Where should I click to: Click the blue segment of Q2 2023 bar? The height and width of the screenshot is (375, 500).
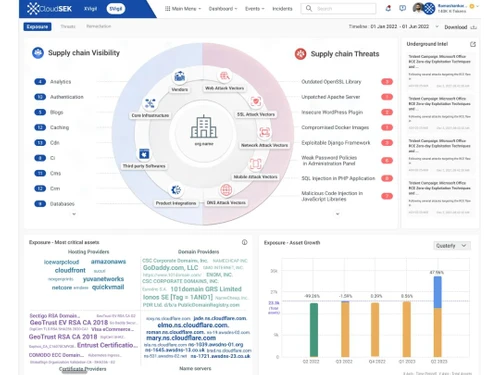point(437,292)
